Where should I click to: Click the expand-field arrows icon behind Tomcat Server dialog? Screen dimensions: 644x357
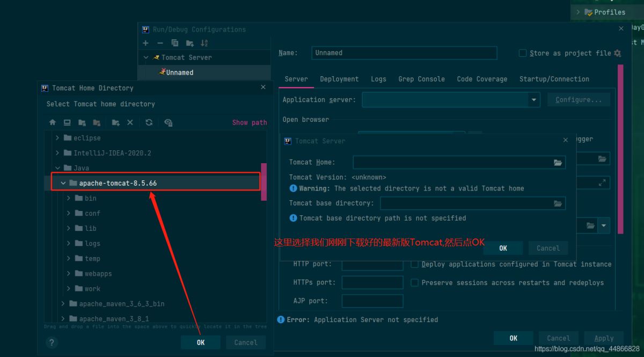point(602,183)
